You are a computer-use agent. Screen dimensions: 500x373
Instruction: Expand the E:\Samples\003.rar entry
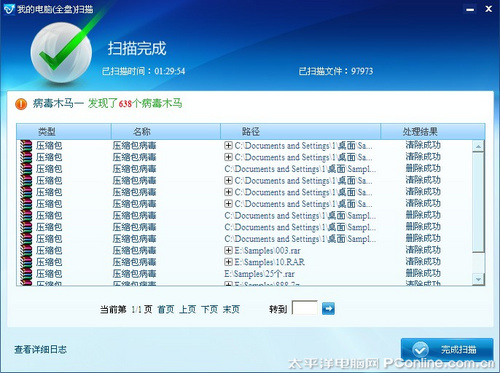click(228, 250)
